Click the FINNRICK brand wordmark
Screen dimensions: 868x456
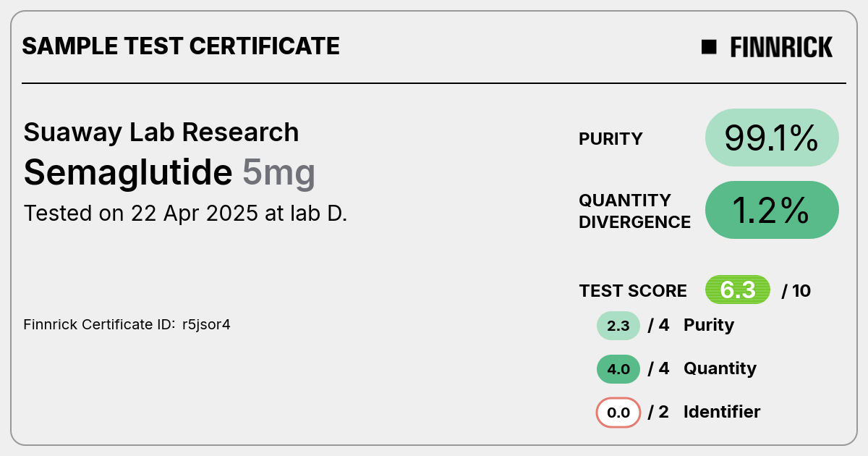(781, 47)
